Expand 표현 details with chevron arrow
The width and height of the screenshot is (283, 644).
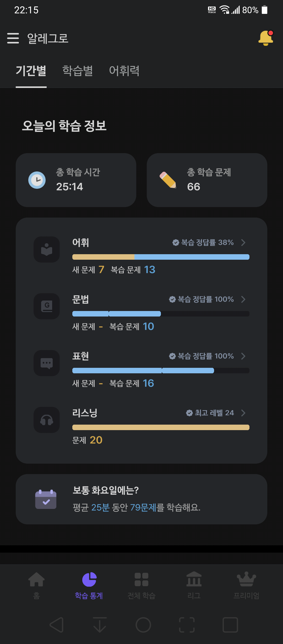tap(243, 356)
